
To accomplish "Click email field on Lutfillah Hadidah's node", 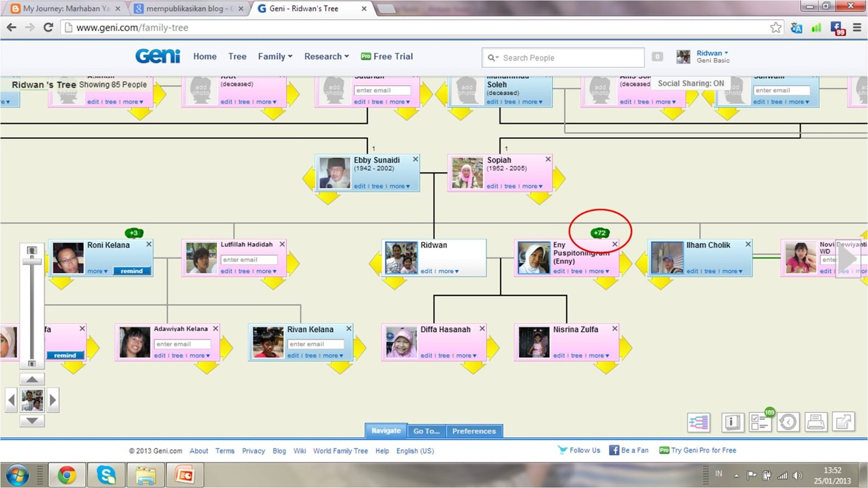I will click(249, 260).
